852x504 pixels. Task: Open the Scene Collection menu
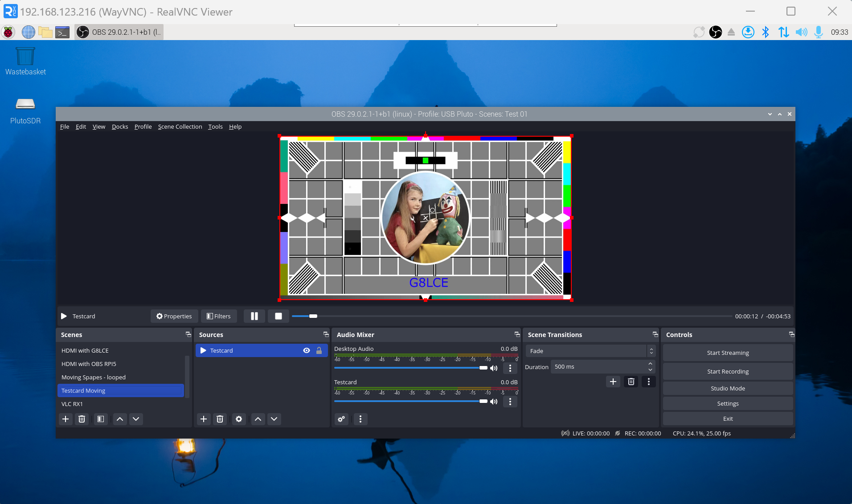[180, 127]
